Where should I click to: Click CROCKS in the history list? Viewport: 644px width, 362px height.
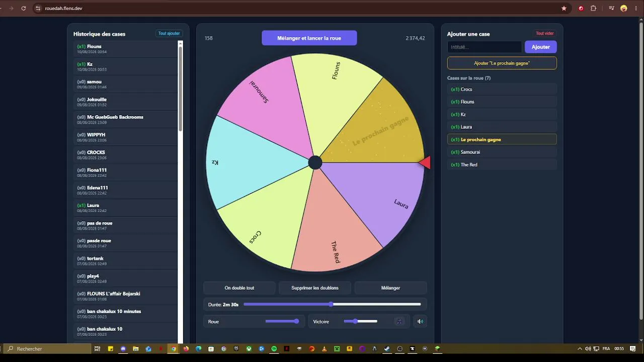(x=125, y=155)
